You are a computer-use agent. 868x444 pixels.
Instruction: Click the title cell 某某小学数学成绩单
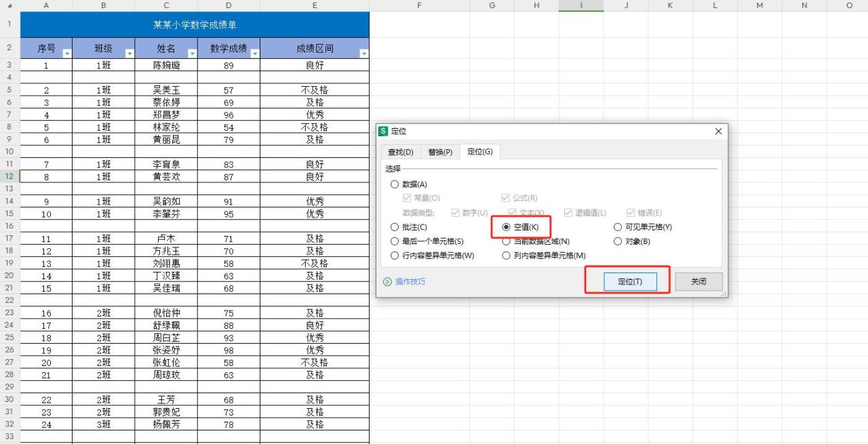click(195, 25)
